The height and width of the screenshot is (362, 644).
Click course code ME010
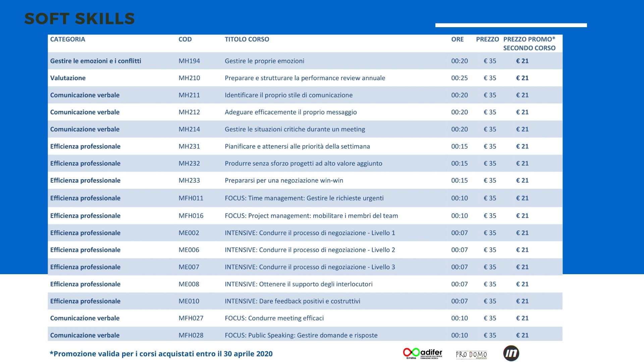(x=189, y=301)
